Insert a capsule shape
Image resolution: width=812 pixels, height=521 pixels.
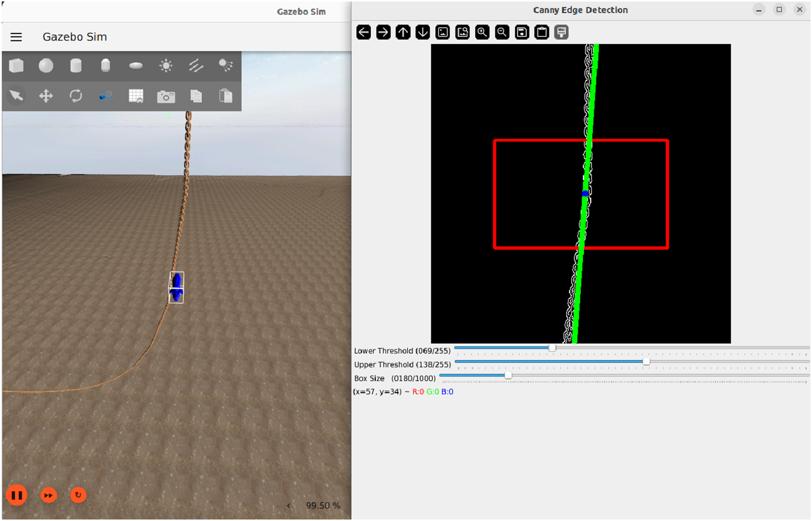point(106,66)
